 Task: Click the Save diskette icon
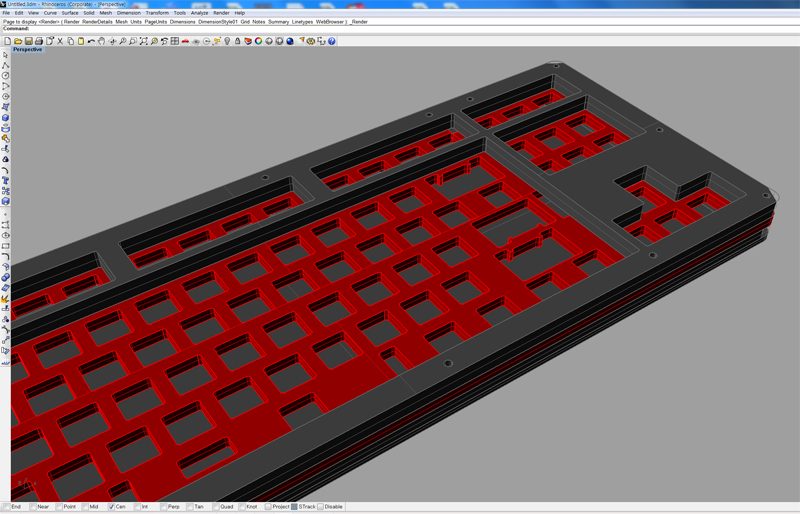click(29, 41)
